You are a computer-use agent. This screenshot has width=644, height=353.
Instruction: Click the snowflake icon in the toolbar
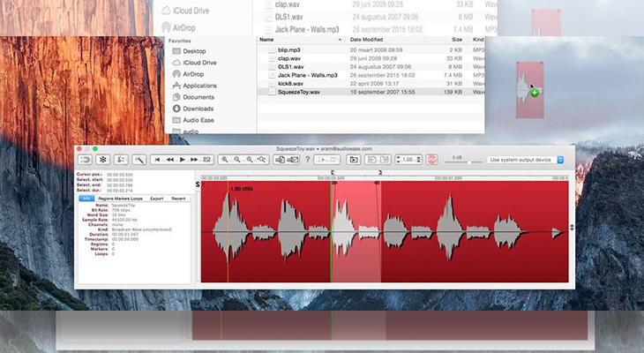102,160
